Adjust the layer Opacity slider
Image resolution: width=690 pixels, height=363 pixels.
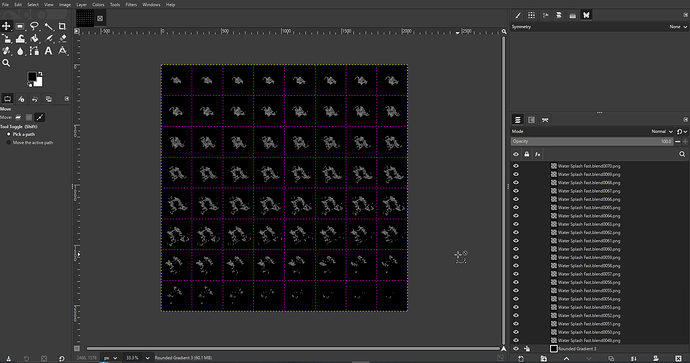592,141
